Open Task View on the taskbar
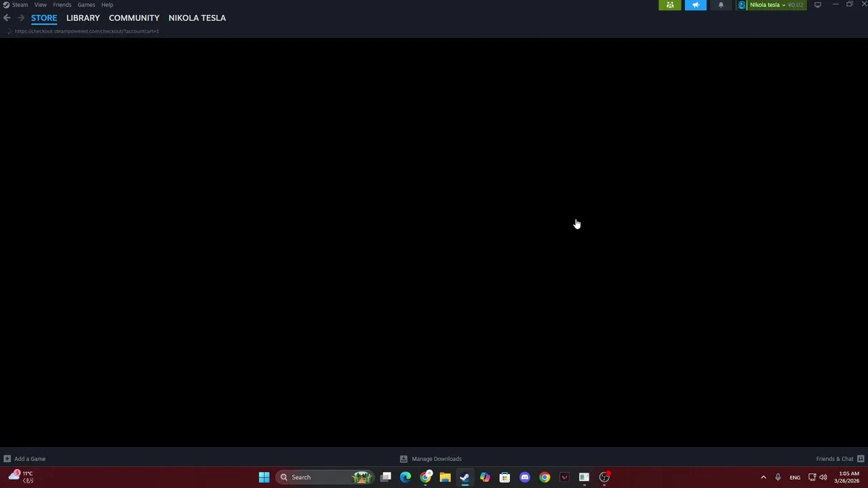The height and width of the screenshot is (488, 868). (x=386, y=477)
